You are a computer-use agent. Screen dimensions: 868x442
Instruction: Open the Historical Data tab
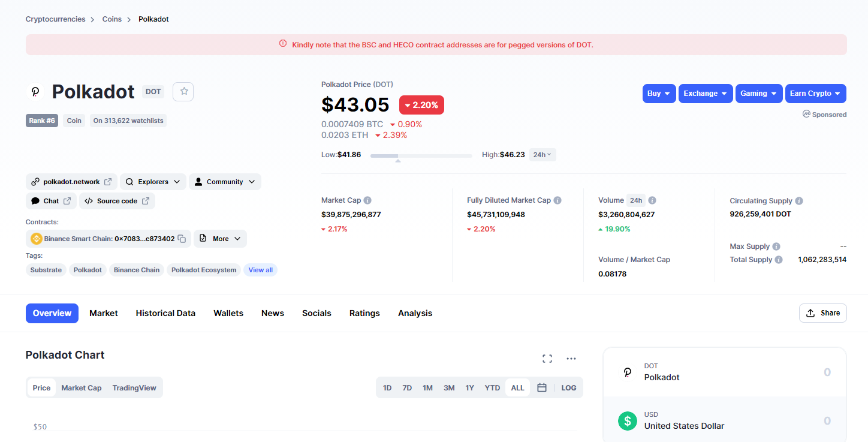(165, 313)
